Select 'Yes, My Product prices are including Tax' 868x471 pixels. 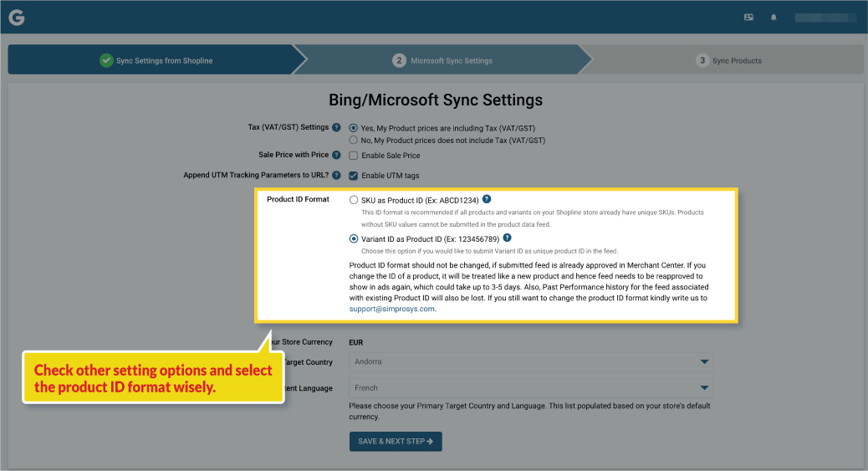(353, 128)
